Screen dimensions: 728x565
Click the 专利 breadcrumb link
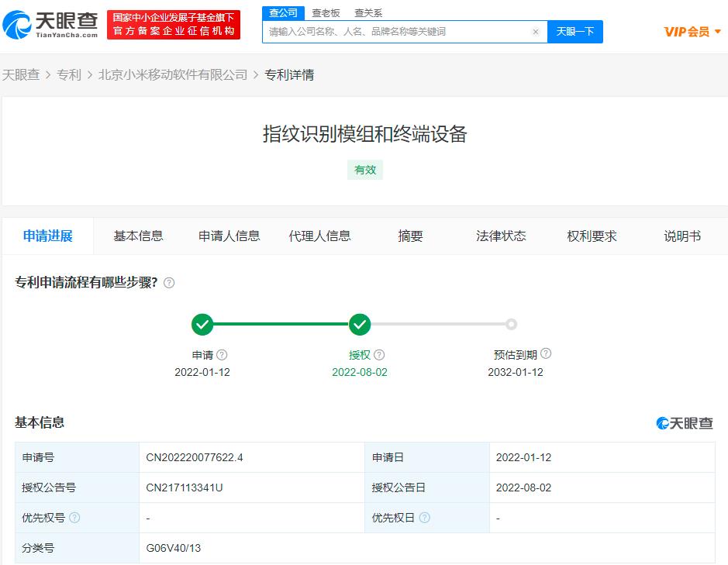69,74
